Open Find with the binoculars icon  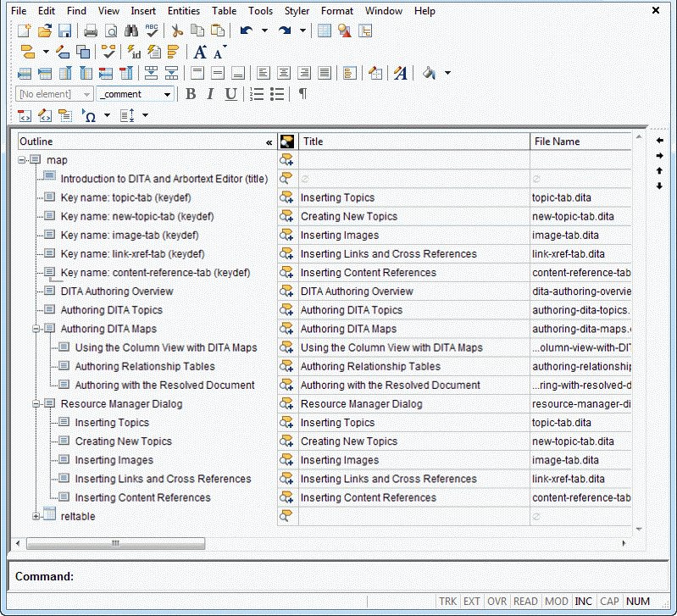(131, 31)
